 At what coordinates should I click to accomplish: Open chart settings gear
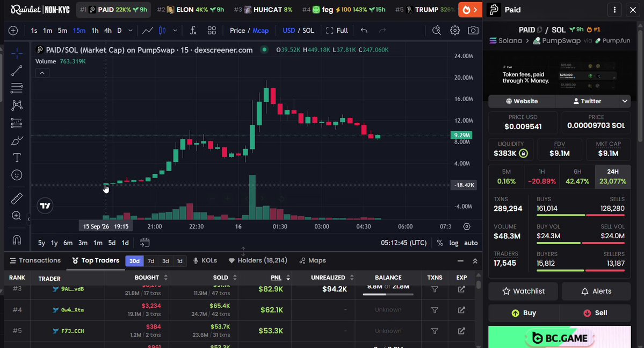pos(454,31)
